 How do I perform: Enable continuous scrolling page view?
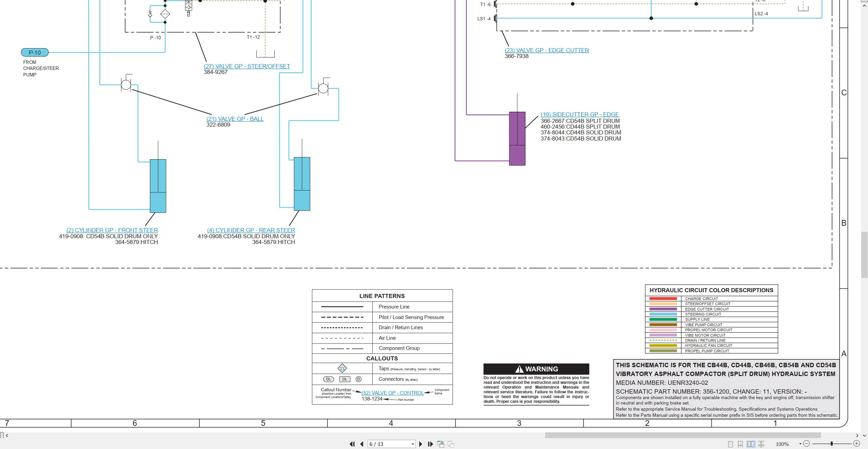pyautogui.click(x=741, y=444)
